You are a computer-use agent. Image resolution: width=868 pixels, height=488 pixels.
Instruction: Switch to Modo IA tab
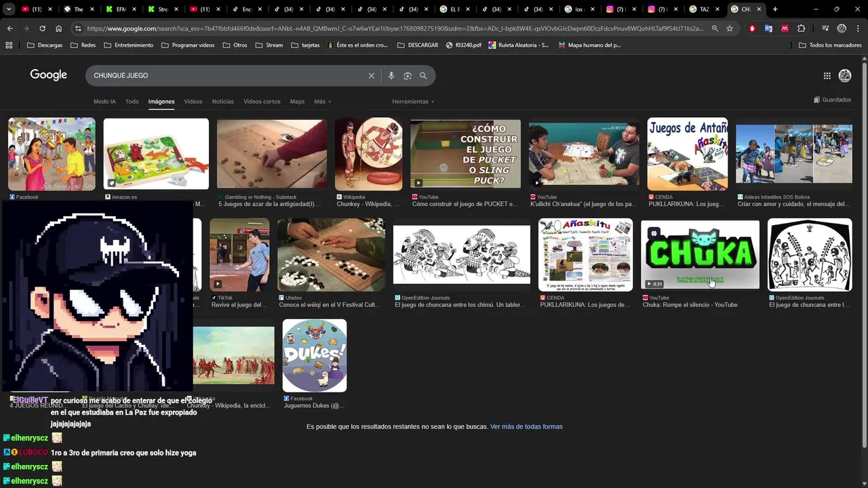104,102
